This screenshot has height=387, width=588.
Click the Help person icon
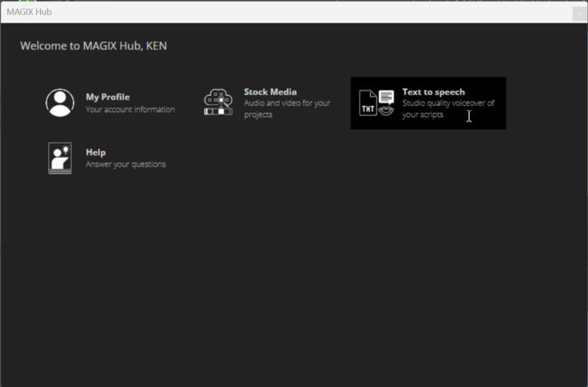pos(60,158)
